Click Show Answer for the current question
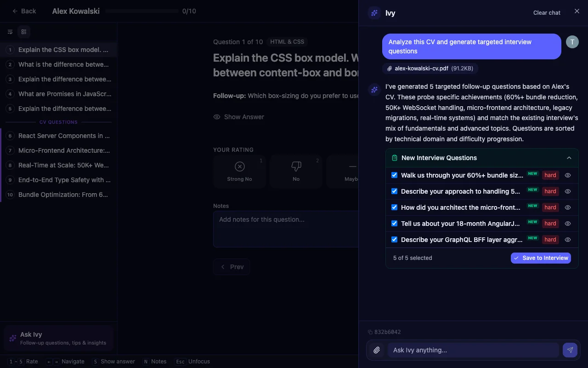 [238, 117]
